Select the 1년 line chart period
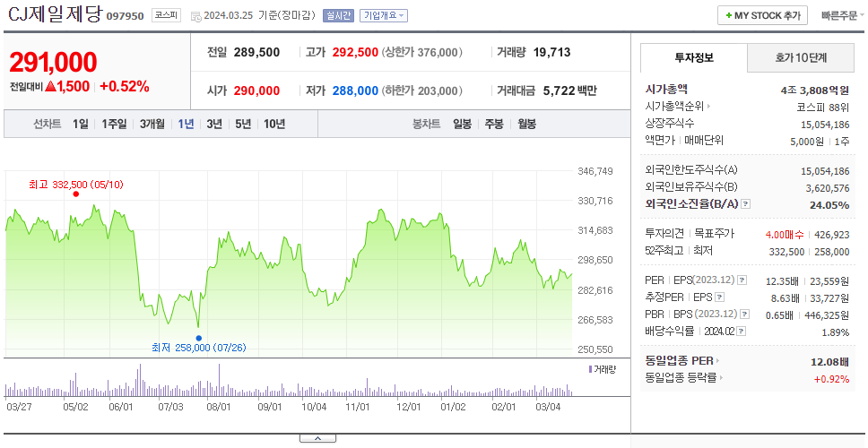Screen dimensions: 868x448 (x=186, y=124)
